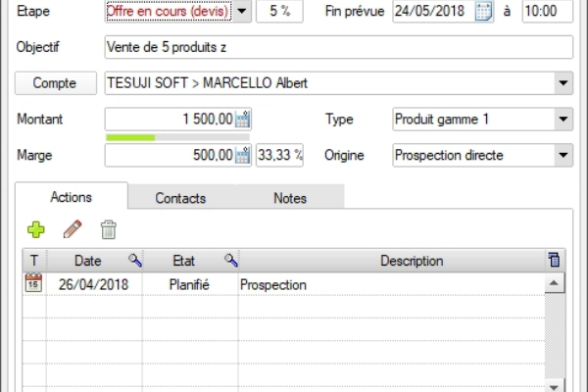Click the Compte button
Viewport: 588px width, 392px height.
pos(55,83)
